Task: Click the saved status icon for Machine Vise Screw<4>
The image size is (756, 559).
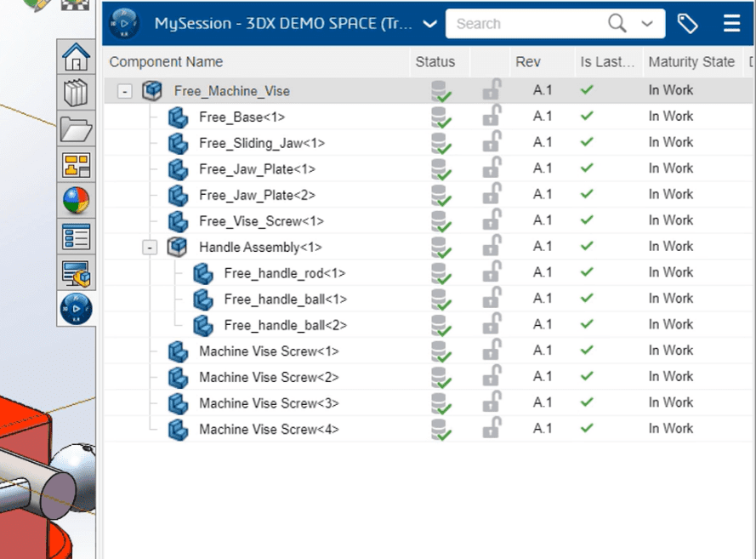Action: pos(441,430)
